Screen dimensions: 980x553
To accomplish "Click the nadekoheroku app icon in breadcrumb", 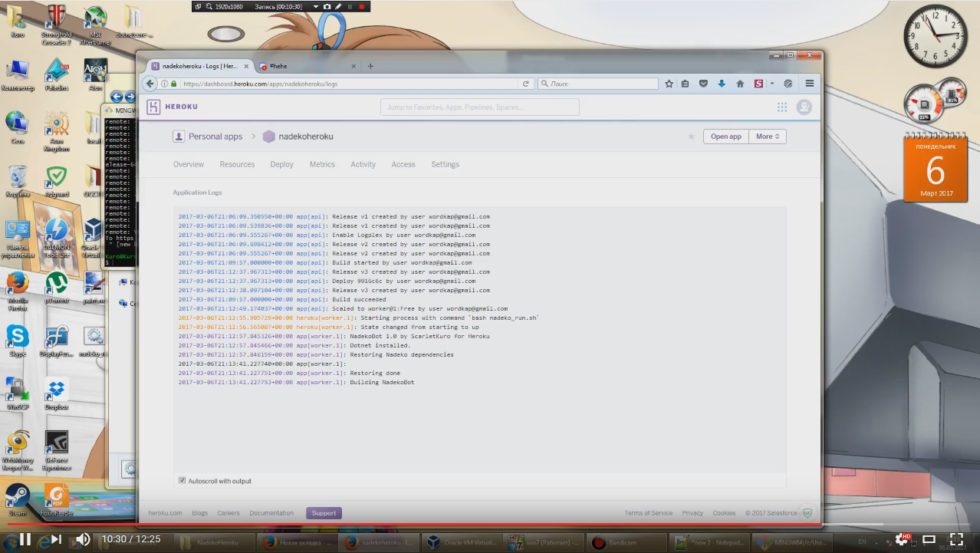I will click(268, 136).
